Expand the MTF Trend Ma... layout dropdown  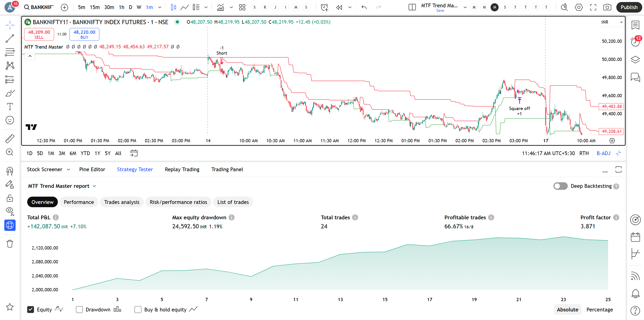pos(465,7)
